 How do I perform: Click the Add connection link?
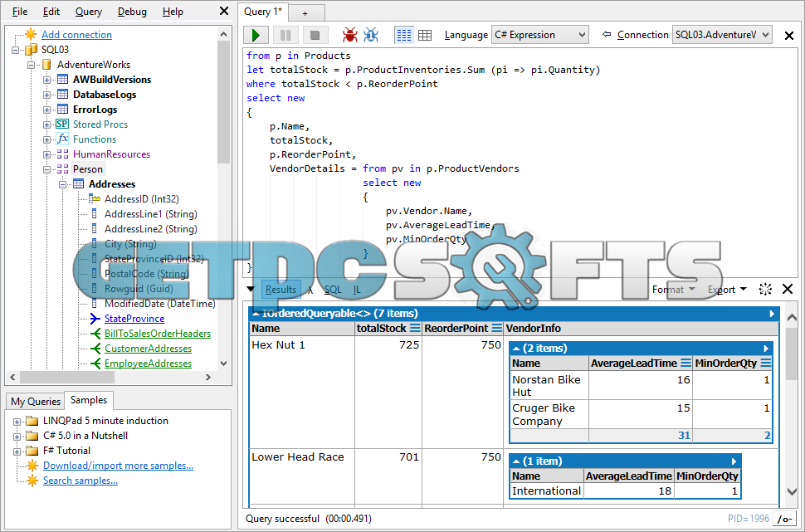tap(76, 35)
